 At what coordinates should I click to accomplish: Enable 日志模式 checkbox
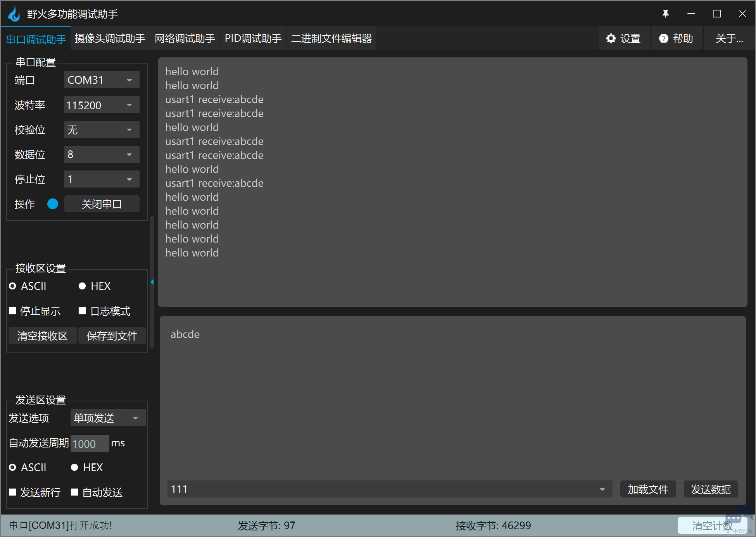pos(82,311)
